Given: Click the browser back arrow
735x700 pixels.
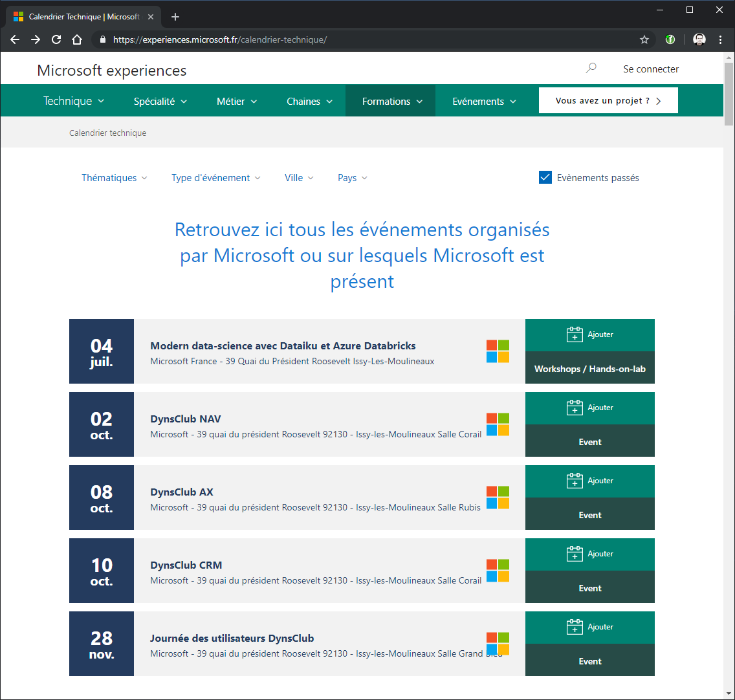Looking at the screenshot, I should (x=15, y=40).
